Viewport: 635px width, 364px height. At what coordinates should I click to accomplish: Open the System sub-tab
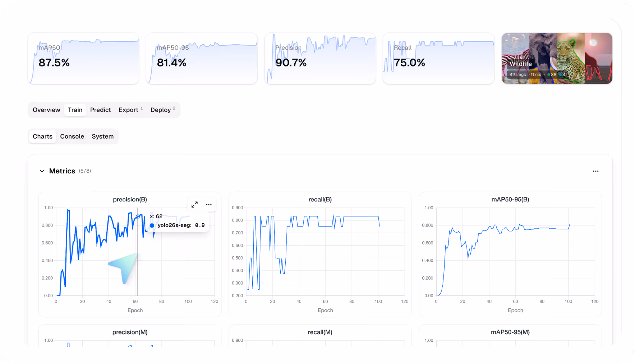103,136
